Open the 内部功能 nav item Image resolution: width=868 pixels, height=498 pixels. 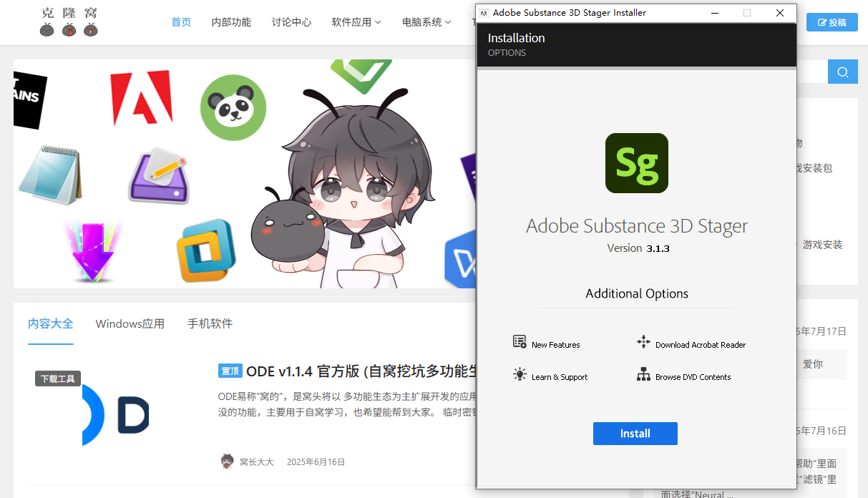[x=231, y=22]
